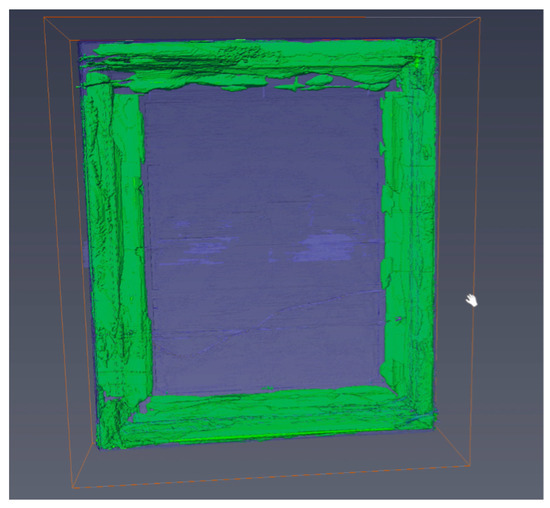Click the light purple streak patch on left
Viewport: 550px width, 508px height.
[202, 246]
